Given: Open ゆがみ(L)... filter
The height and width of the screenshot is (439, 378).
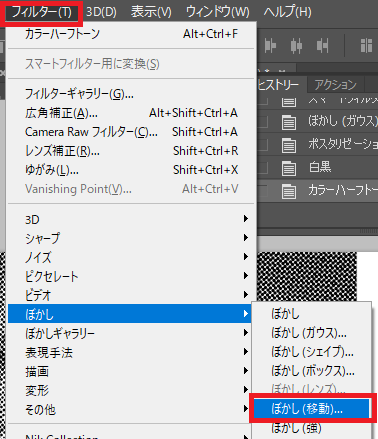Looking at the screenshot, I should point(131,170).
